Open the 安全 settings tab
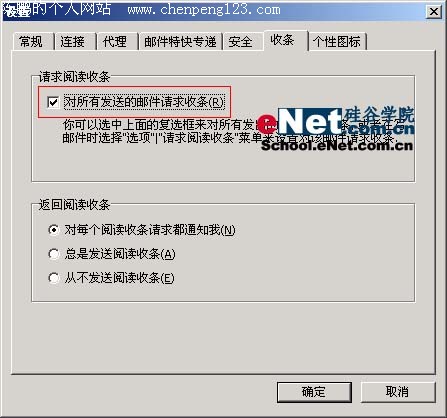This screenshot has width=447, height=418. point(242,42)
